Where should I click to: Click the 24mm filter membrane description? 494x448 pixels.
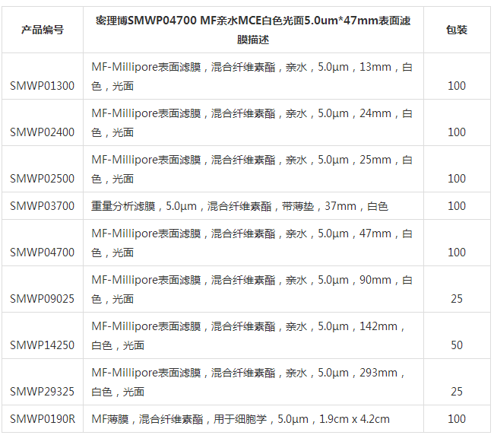tap(252, 122)
